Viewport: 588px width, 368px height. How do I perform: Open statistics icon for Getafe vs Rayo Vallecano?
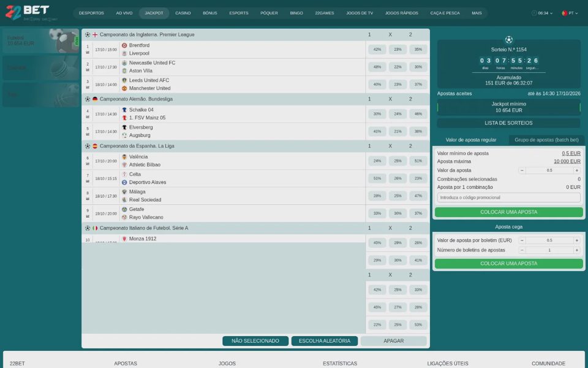click(x=88, y=217)
